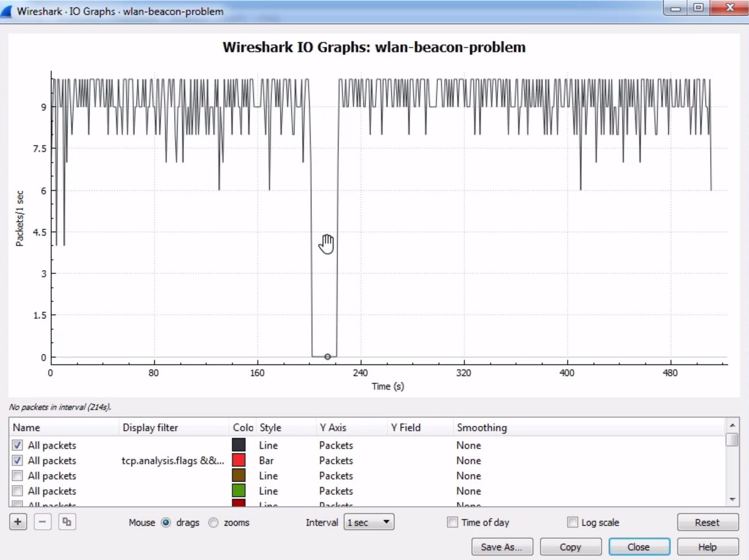Click the brown color swatch
This screenshot has height=560, width=749.
[x=239, y=475]
